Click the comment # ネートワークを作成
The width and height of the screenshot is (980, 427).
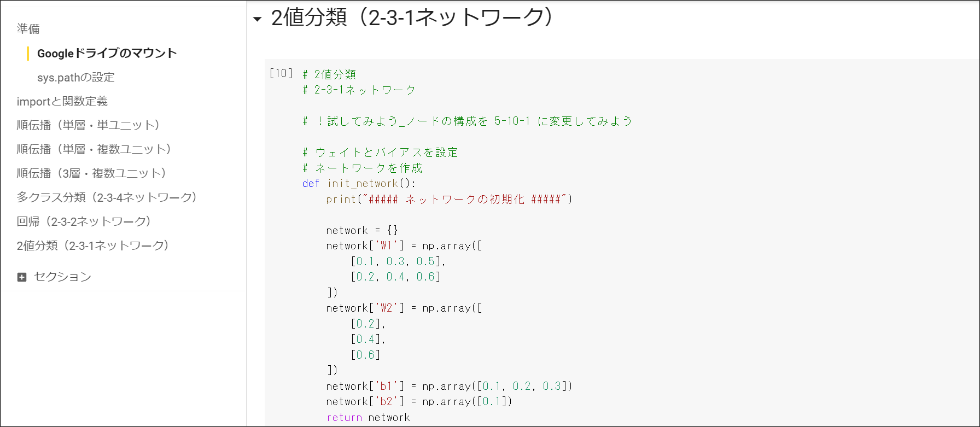(x=362, y=168)
